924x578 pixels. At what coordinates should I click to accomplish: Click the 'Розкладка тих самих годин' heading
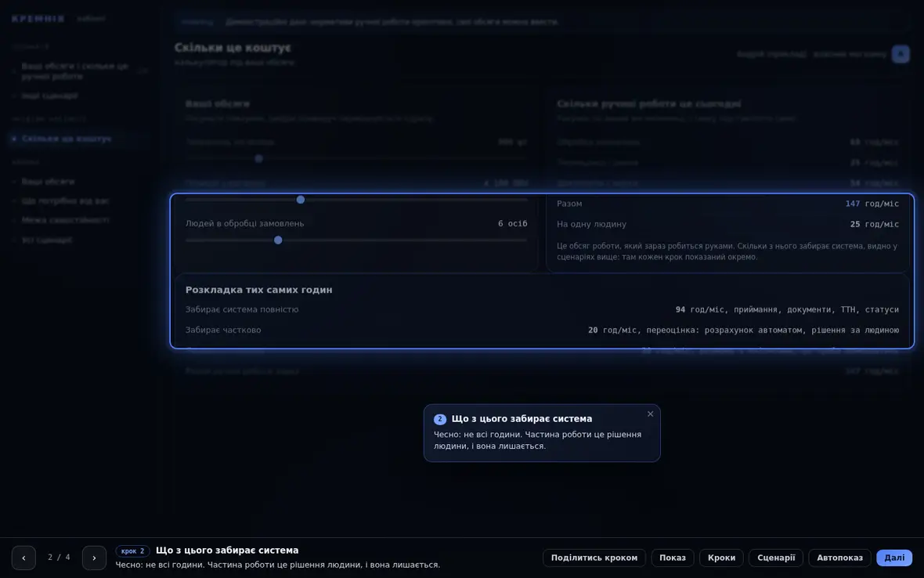tap(258, 290)
